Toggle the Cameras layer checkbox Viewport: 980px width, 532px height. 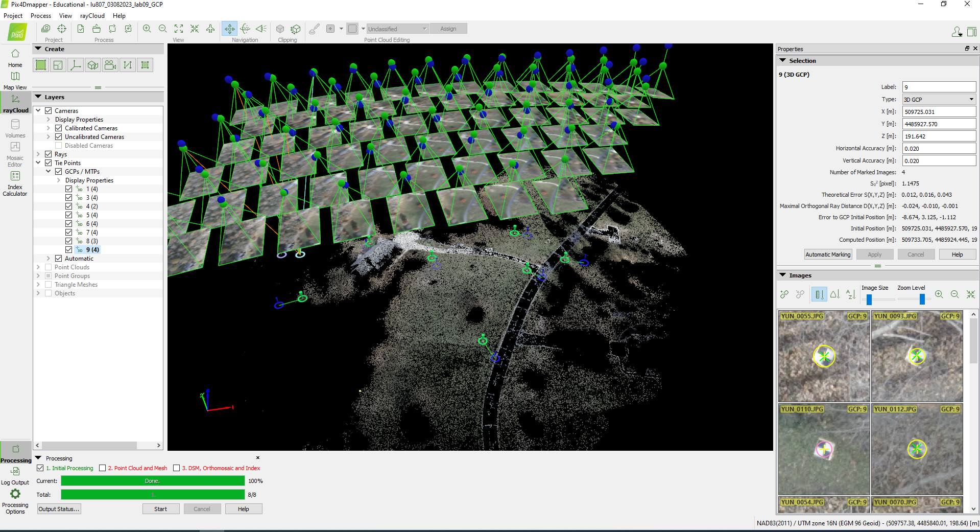point(49,111)
